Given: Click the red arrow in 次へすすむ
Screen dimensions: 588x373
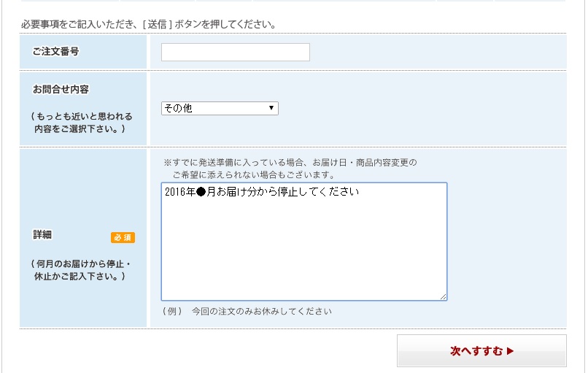Looking at the screenshot, I should tap(510, 351).
